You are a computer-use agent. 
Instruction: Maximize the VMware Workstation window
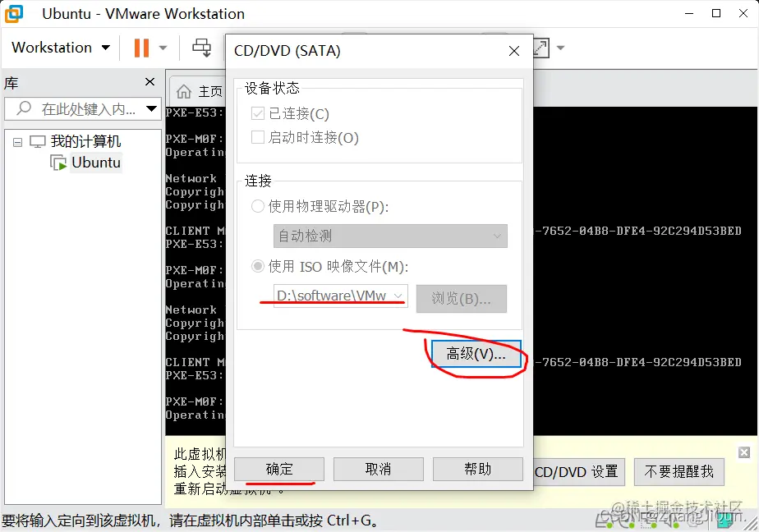(x=716, y=13)
